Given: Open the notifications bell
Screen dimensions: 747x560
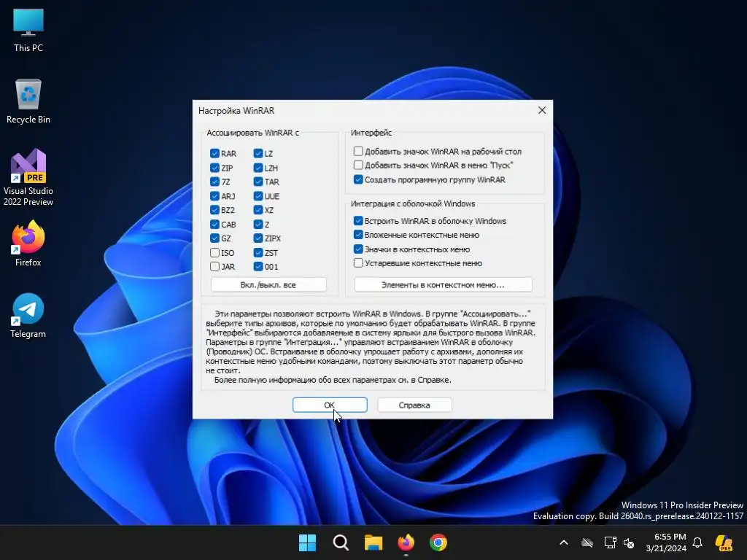Looking at the screenshot, I should click(697, 542).
